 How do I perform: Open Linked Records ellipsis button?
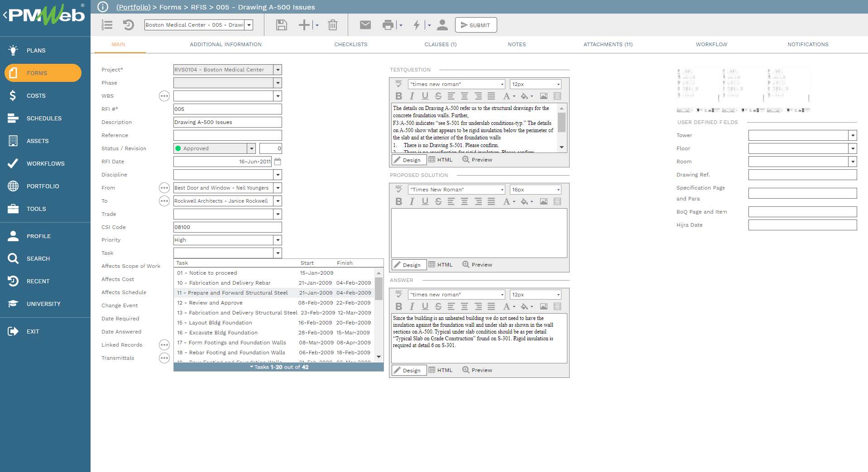click(164, 345)
